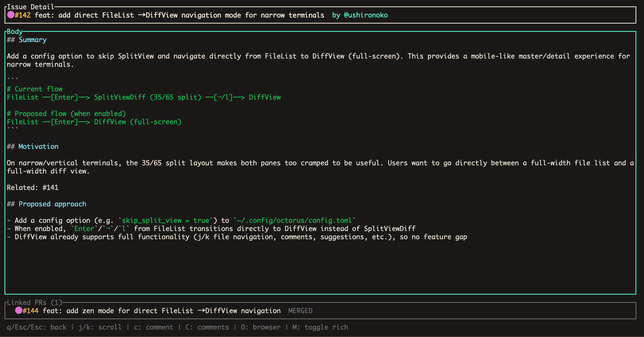Click the 'j/k: scroll' hint
Screen dimensions: 644x337
coord(100,327)
